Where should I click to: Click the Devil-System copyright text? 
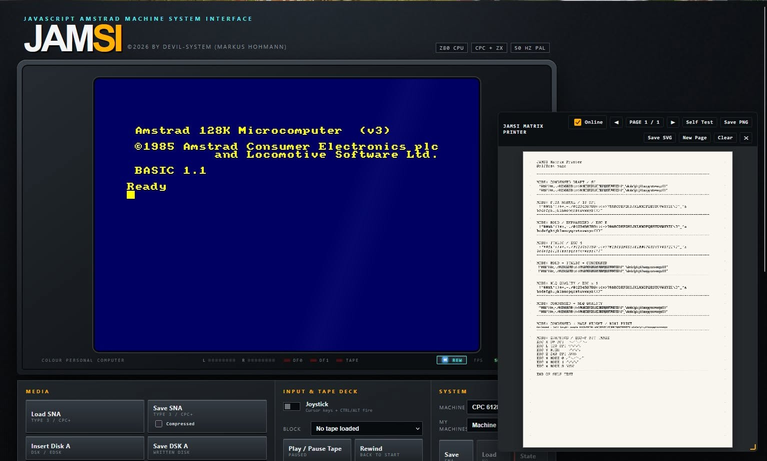click(207, 47)
